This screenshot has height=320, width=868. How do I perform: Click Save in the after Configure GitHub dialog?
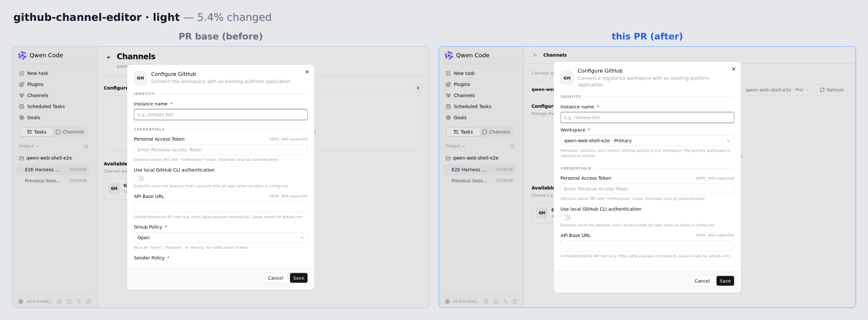click(725, 281)
